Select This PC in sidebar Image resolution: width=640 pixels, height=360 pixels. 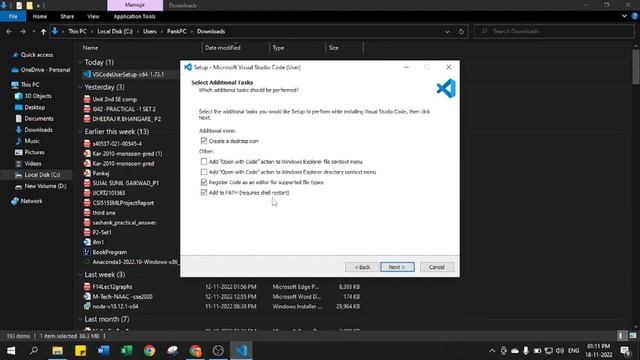click(x=30, y=84)
